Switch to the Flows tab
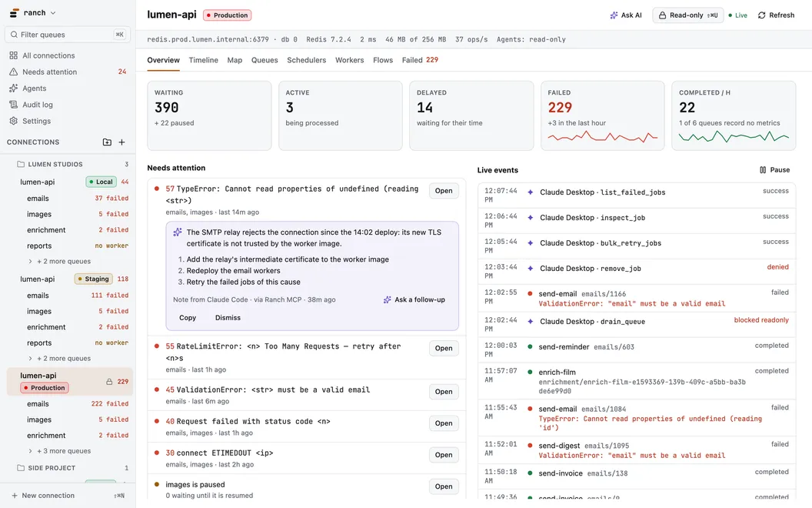 click(383, 60)
